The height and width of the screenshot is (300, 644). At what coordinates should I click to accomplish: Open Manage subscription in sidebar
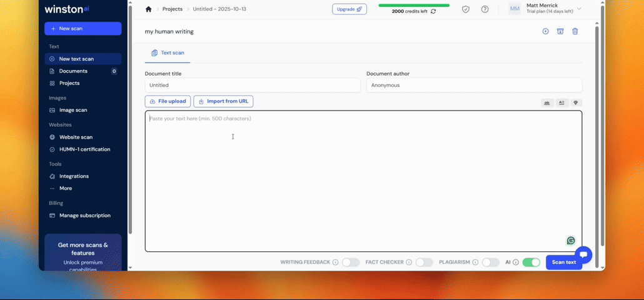click(83, 216)
